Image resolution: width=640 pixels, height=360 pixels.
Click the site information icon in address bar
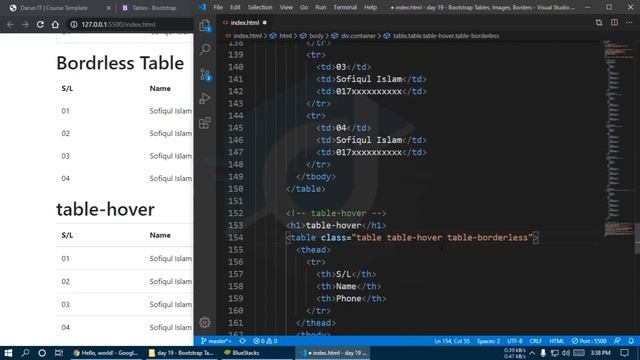click(74, 24)
